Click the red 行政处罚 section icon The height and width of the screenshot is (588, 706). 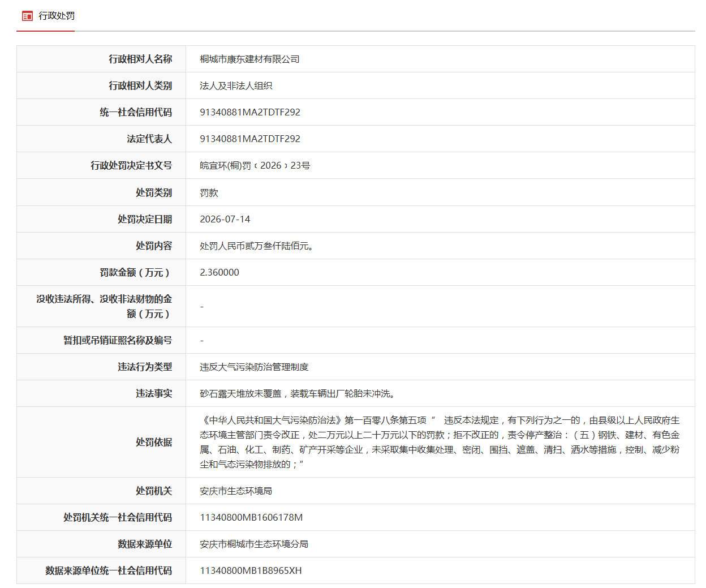[27, 16]
